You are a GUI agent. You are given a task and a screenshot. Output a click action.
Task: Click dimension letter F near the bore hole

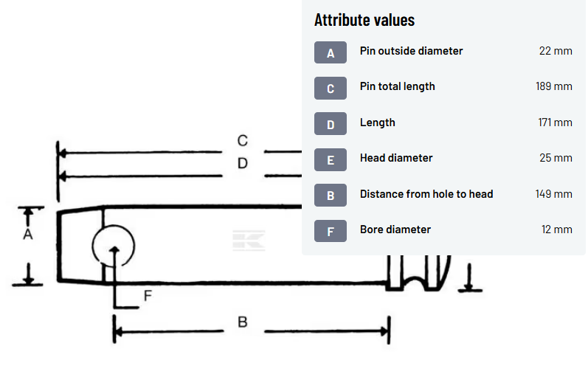click(x=147, y=296)
